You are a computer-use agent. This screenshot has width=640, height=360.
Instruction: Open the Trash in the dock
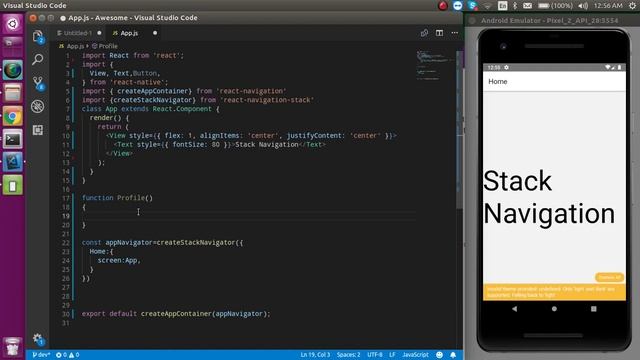pyautogui.click(x=13, y=347)
